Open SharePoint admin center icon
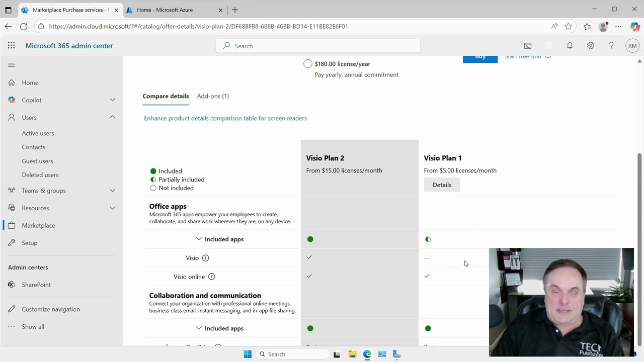644x362 pixels. coord(12,285)
